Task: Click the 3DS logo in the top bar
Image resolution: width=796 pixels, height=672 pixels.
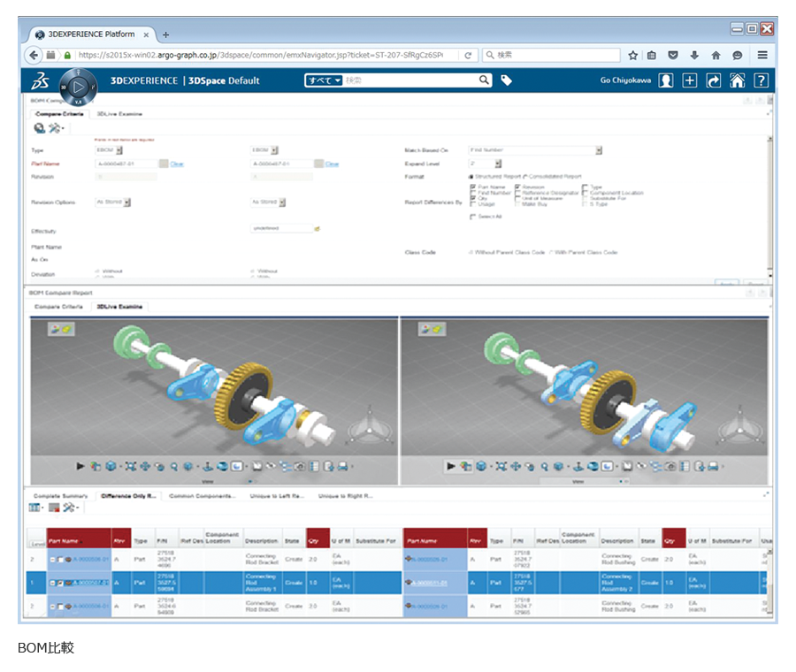Action: (x=40, y=80)
